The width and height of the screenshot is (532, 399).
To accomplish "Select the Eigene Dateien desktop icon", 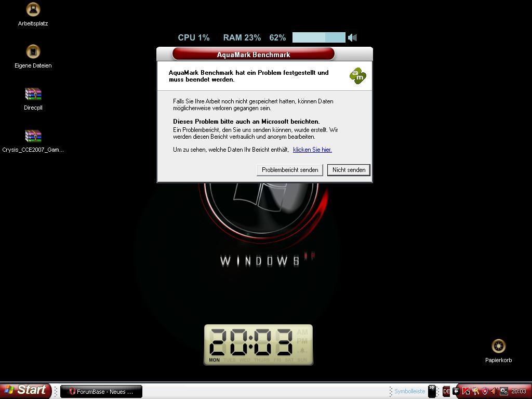I will pos(33,56).
